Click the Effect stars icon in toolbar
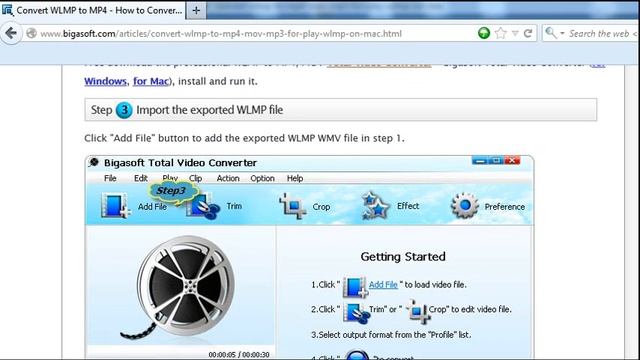This screenshot has height=360, width=640. (376, 205)
